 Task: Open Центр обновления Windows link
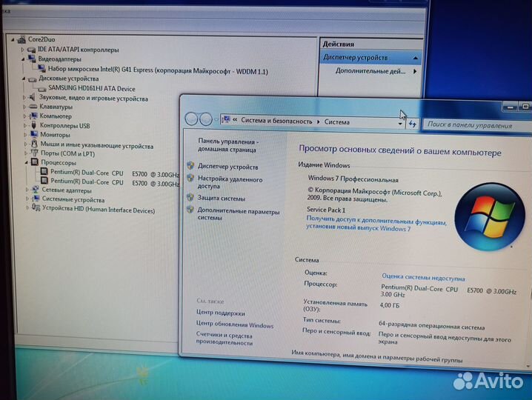[235, 324]
